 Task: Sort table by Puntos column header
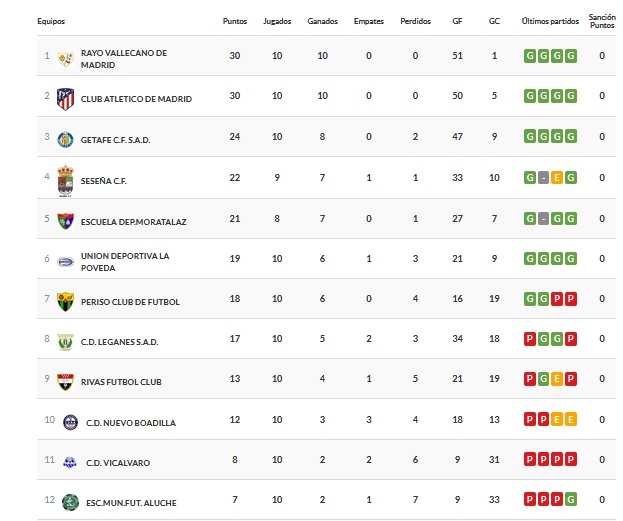(x=235, y=21)
